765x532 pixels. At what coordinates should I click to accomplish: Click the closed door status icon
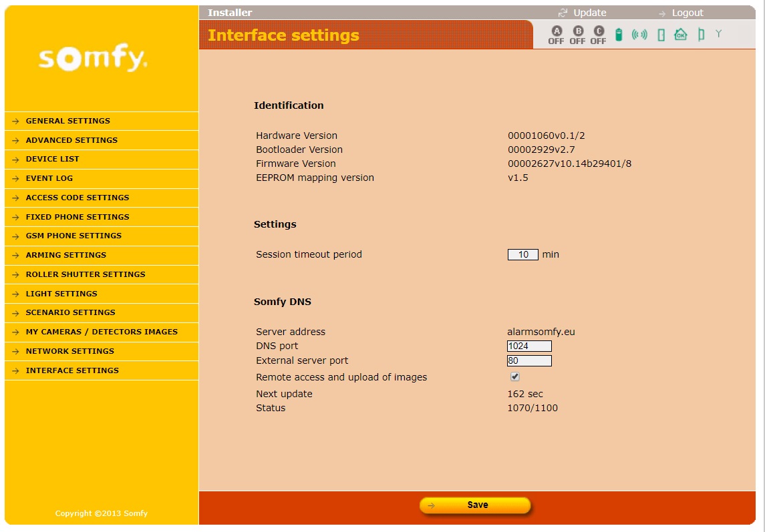point(661,35)
